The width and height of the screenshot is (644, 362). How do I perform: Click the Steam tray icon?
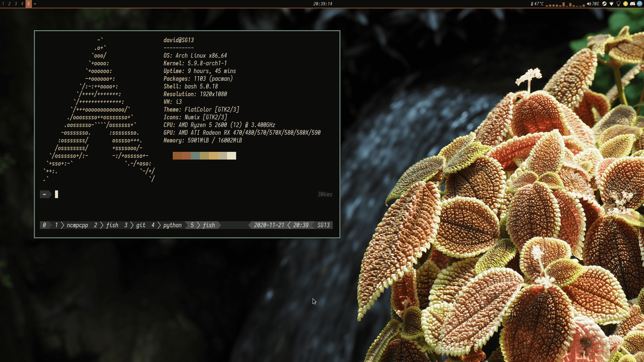pos(604,4)
